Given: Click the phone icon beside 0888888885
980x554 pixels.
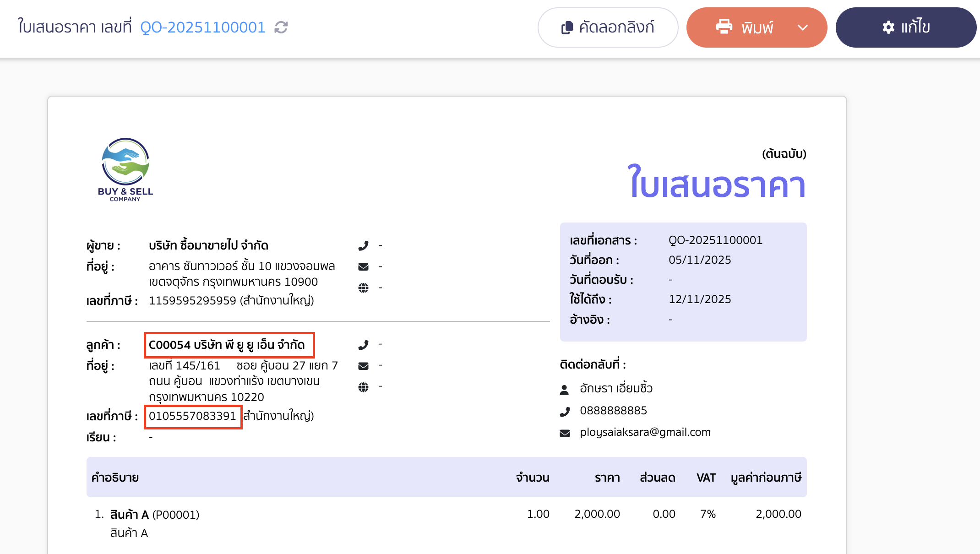Looking at the screenshot, I should (x=564, y=410).
